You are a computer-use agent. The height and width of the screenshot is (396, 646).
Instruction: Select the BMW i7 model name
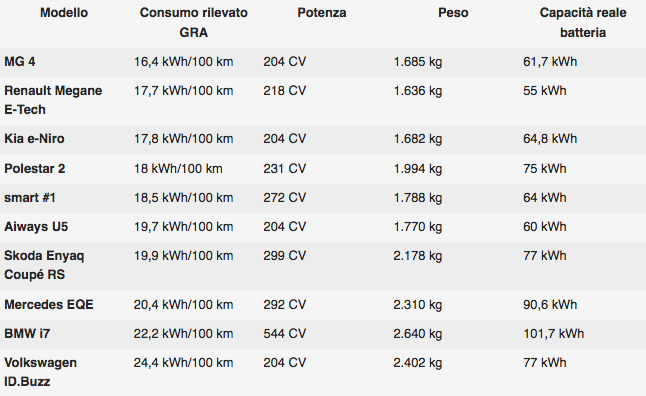point(27,334)
